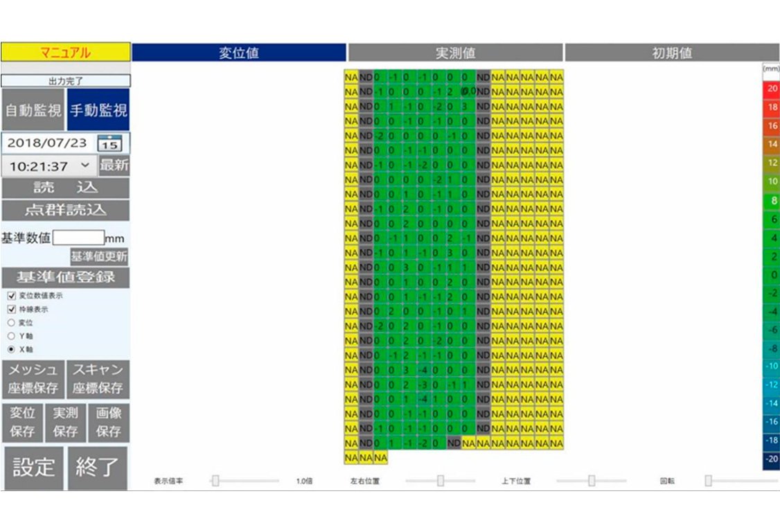Screen dimensions: 780x532
Task: Click the 最新 latest button
Action: coord(114,166)
